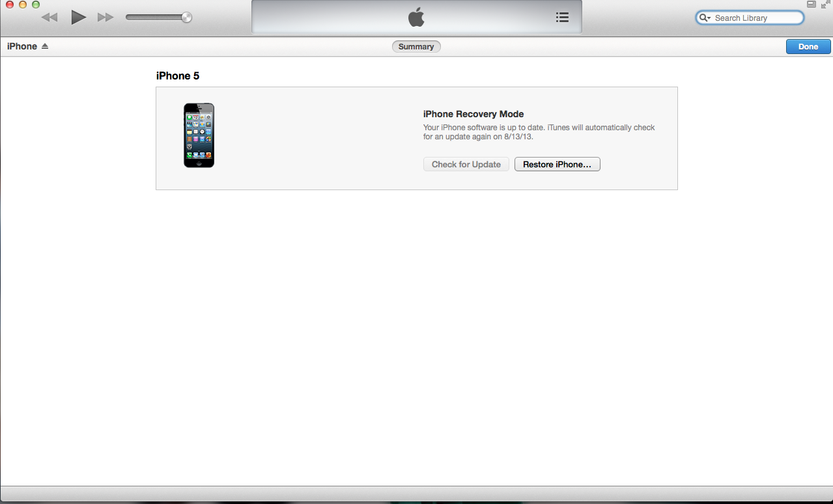Click the rewind previous track button
The image size is (833, 504).
49,18
